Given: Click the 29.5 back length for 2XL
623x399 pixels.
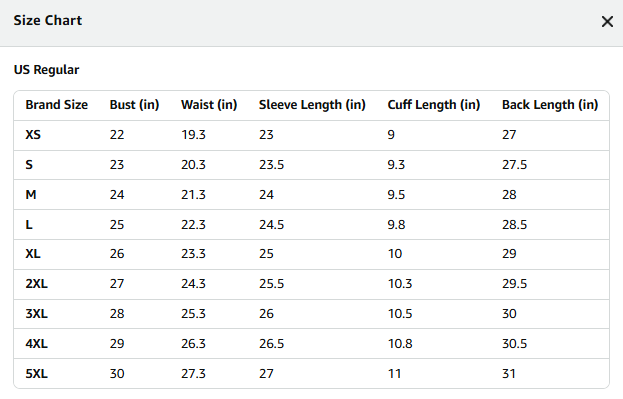Looking at the screenshot, I should [515, 284].
